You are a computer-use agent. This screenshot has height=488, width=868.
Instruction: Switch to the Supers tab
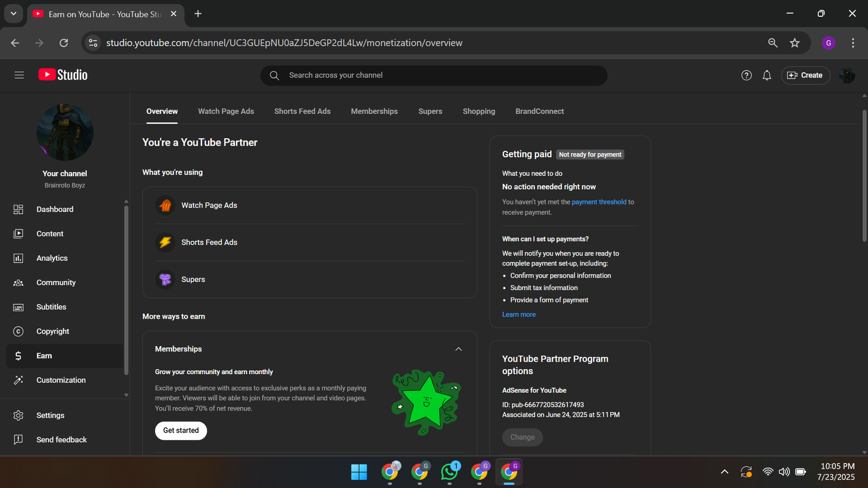click(430, 111)
